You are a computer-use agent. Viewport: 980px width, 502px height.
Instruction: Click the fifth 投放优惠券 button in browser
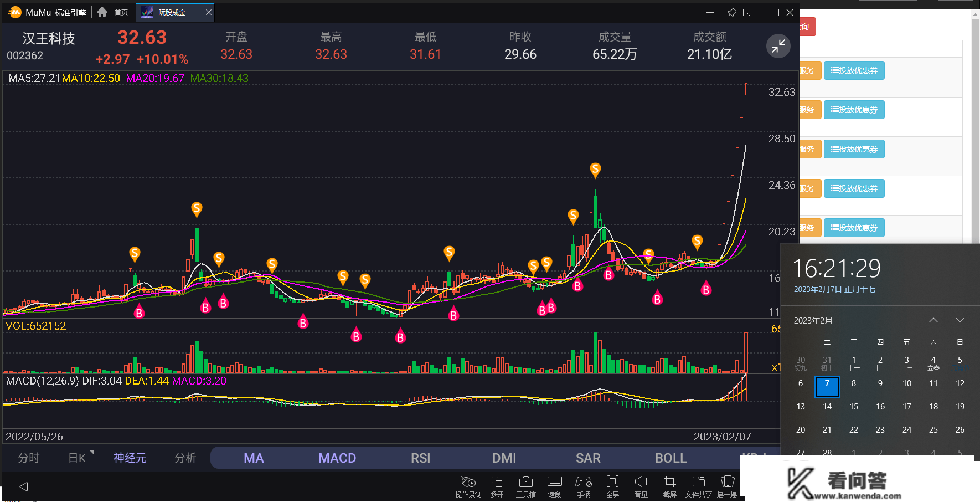[854, 228]
